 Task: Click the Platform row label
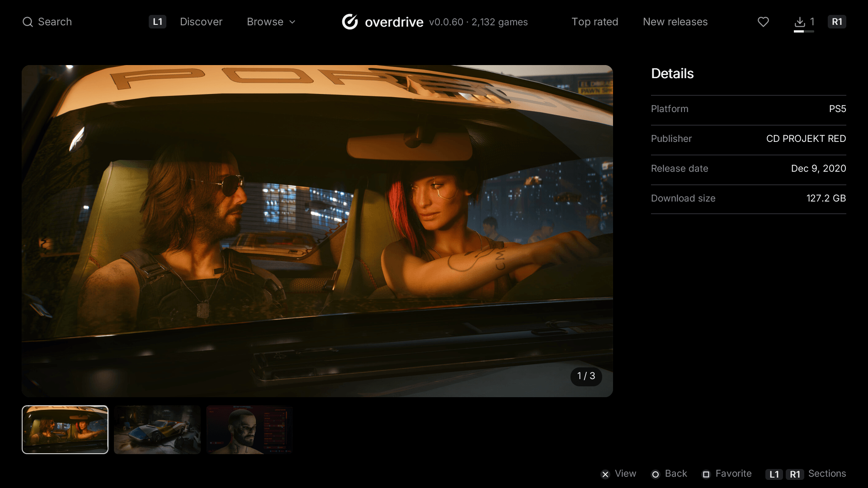(670, 109)
